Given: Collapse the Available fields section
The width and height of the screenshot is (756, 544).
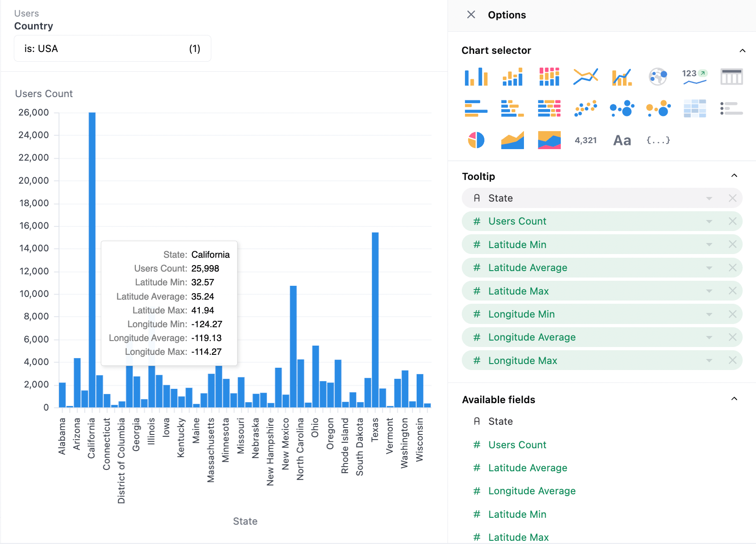Looking at the screenshot, I should tap(734, 399).
